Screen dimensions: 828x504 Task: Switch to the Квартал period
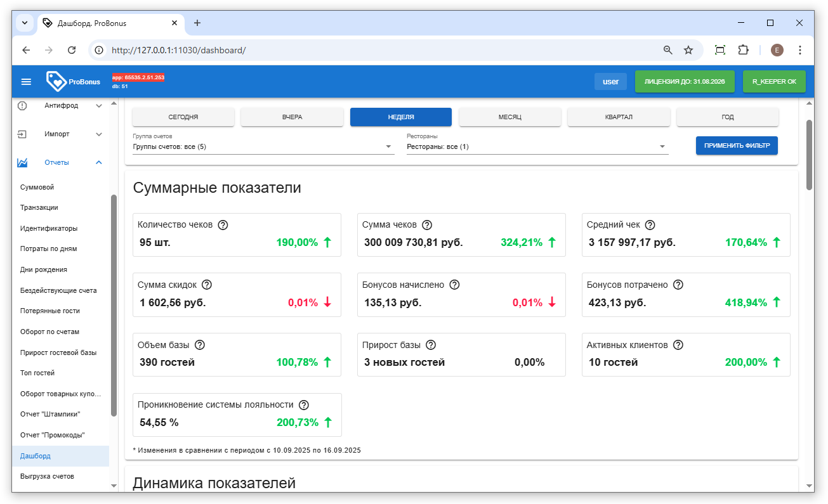click(x=619, y=117)
